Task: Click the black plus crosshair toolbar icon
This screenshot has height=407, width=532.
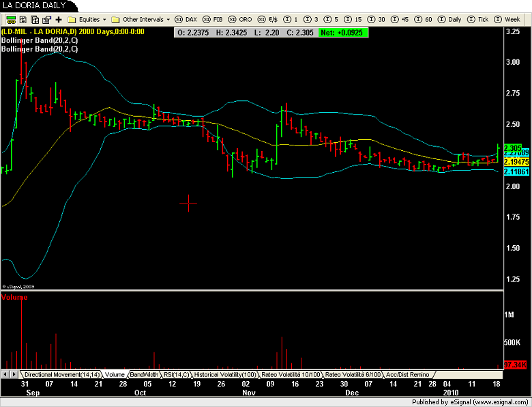Action: tap(59, 20)
